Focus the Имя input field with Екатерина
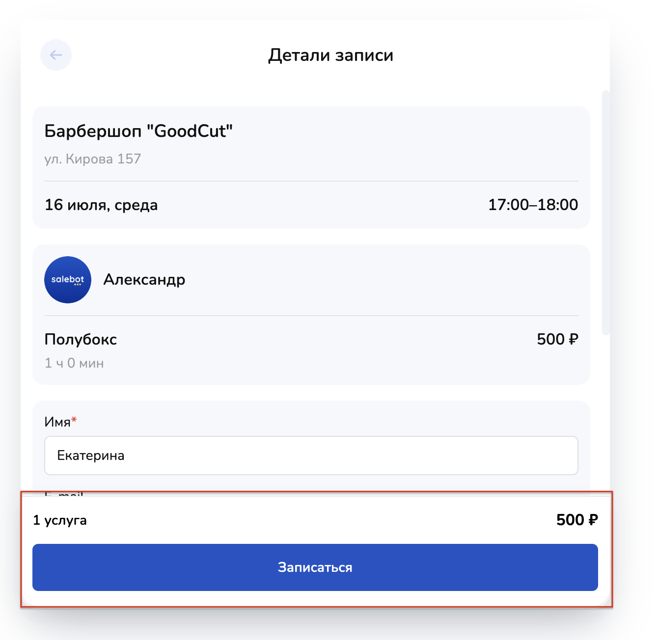The width and height of the screenshot is (658, 644). 311,456
